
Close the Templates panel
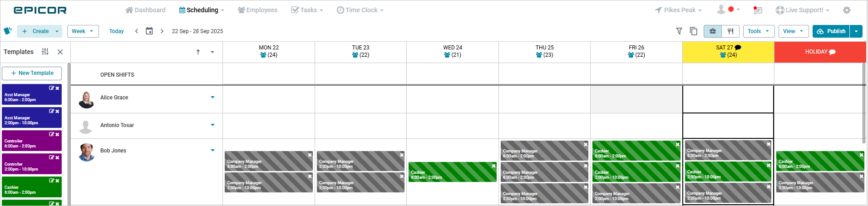(x=60, y=52)
